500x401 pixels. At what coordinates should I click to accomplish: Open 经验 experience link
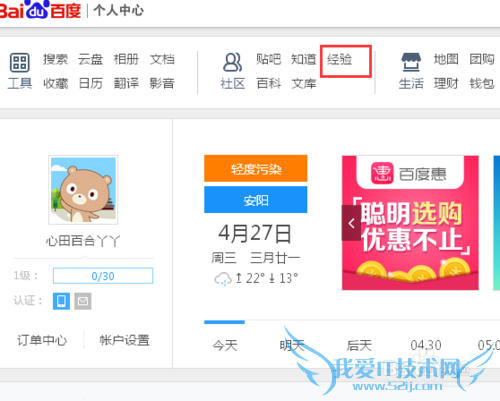(339, 60)
